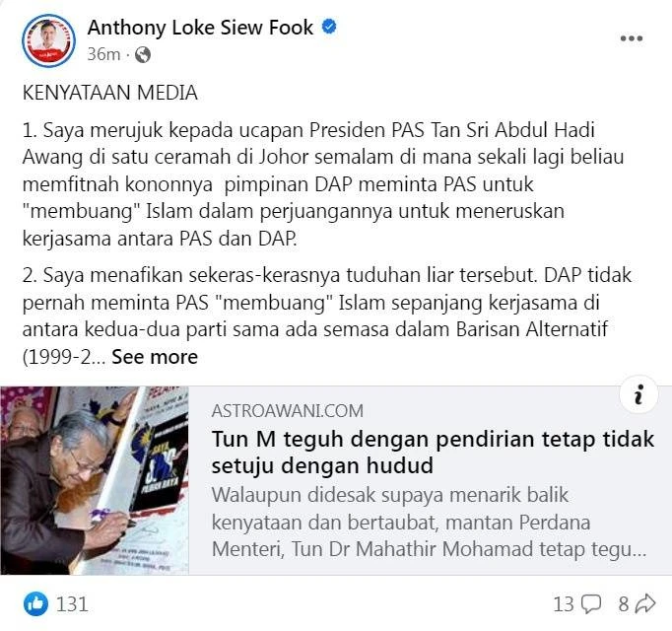The width and height of the screenshot is (672, 631).
Task: Click the 36m post timestamp
Action: click(x=103, y=54)
